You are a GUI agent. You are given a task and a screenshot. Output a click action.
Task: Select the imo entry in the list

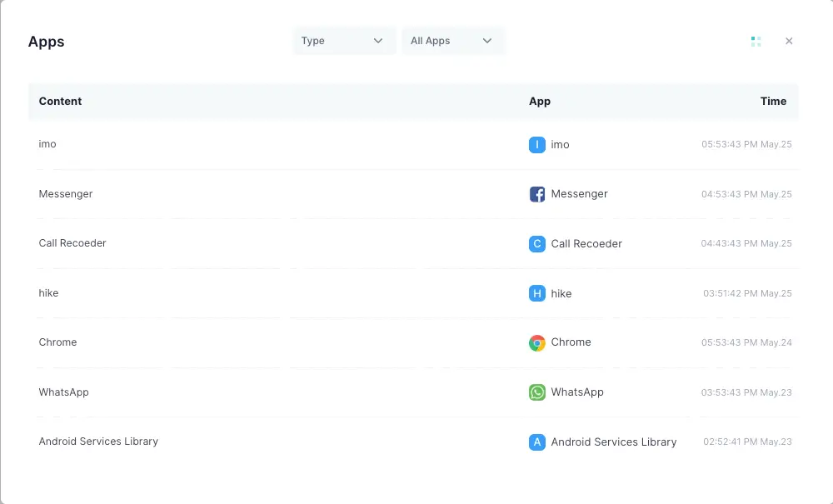click(x=47, y=144)
